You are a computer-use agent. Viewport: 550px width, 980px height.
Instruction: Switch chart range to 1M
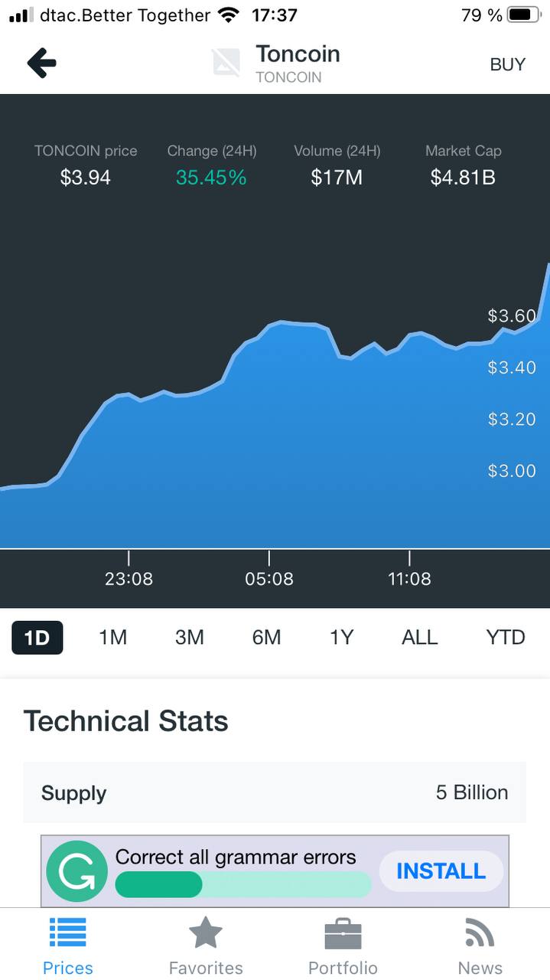point(112,637)
